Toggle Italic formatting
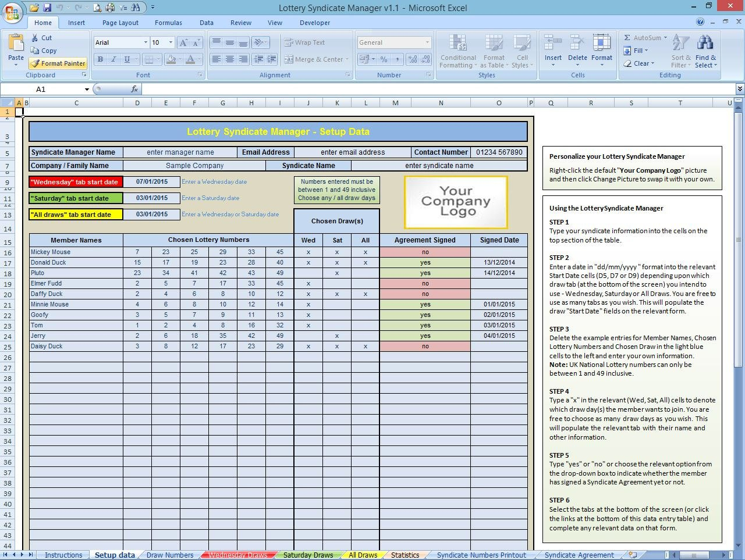The width and height of the screenshot is (745, 560). (113, 59)
